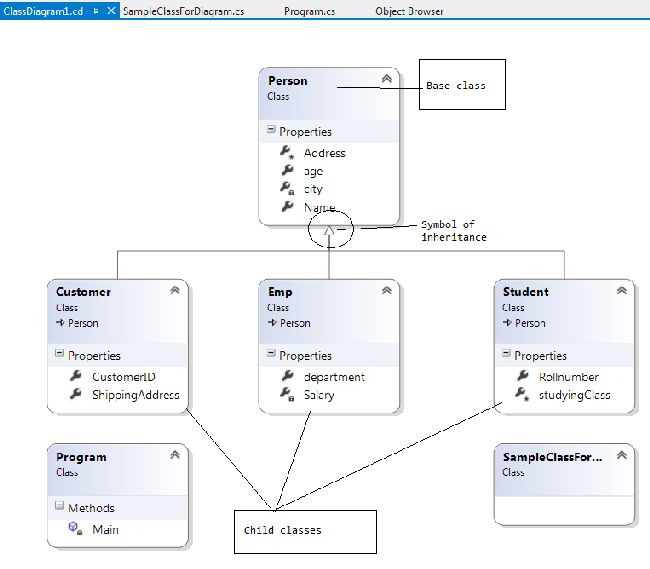Click the ShippingAddress property wrench icon
The image size is (650, 569).
pos(75,394)
